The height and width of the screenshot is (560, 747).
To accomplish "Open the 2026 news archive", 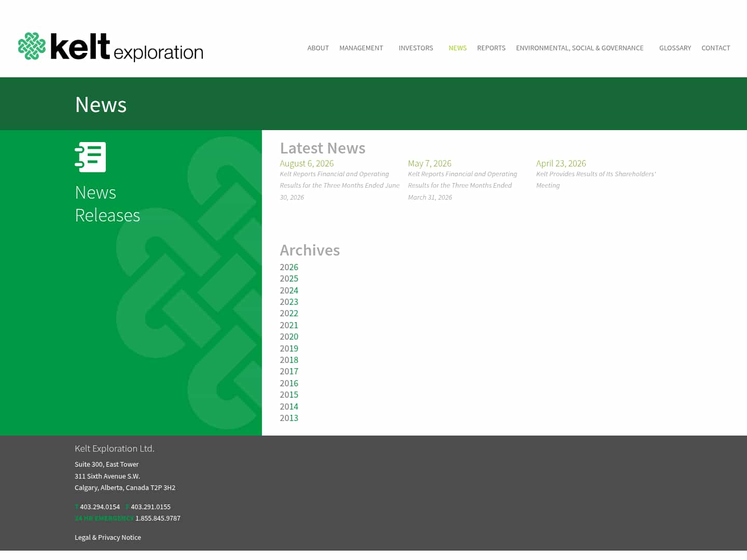I will pos(289,267).
